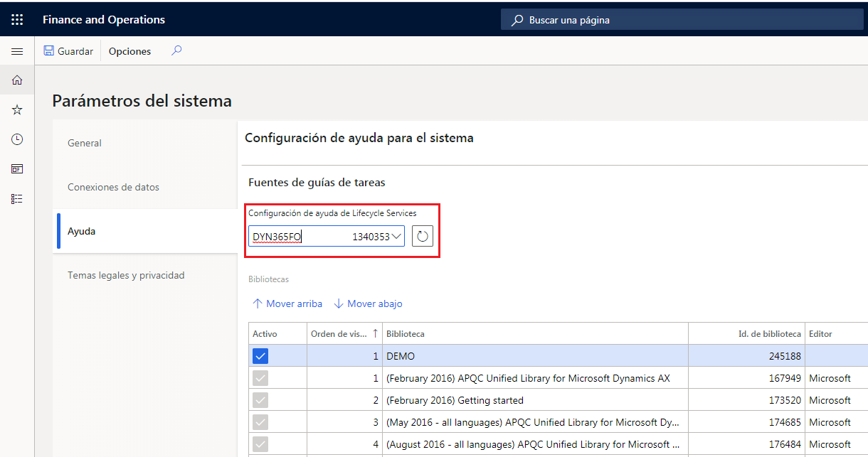Sort by Orden de visualización column header
This screenshot has height=457, width=868.
344,333
